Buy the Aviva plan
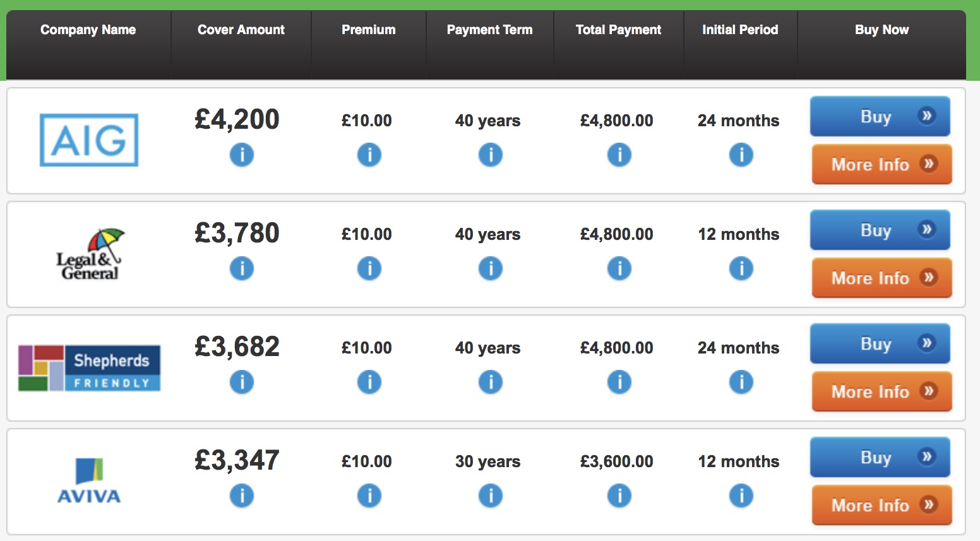 (880, 457)
